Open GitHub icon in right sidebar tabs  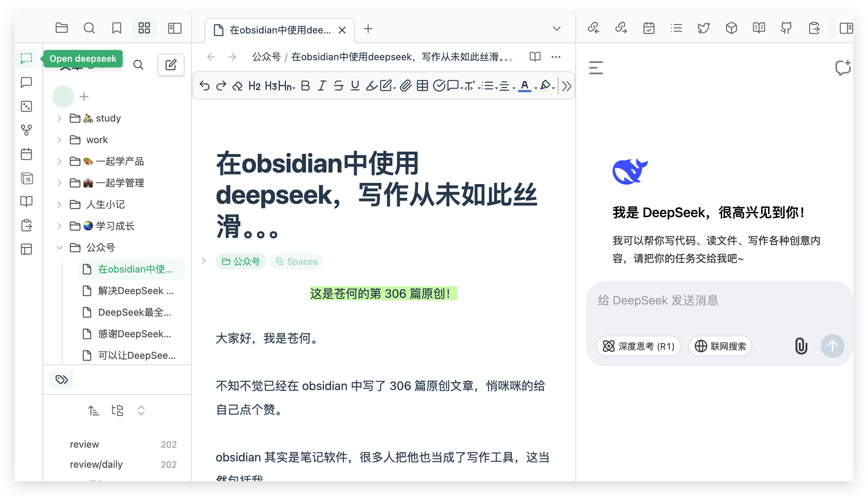pos(786,28)
